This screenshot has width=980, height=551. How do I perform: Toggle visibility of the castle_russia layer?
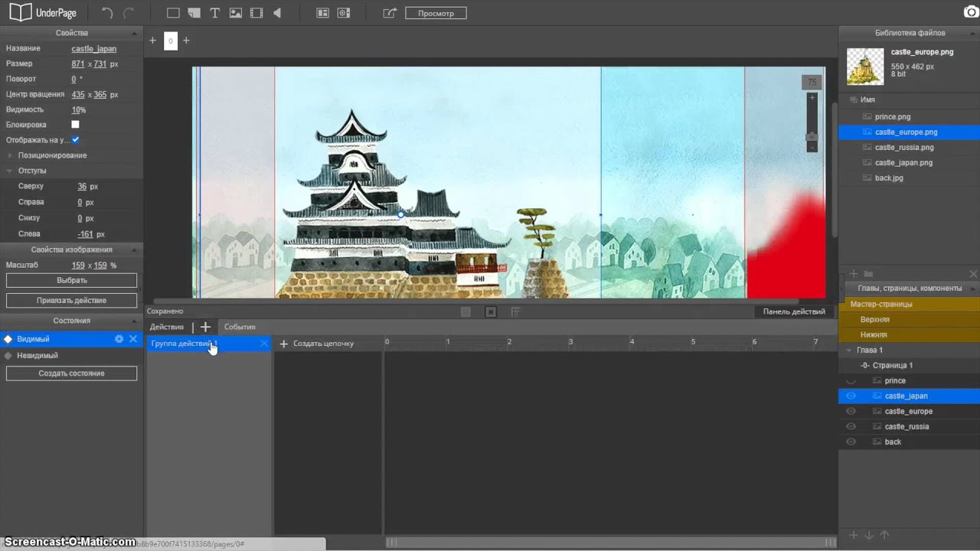[851, 426]
